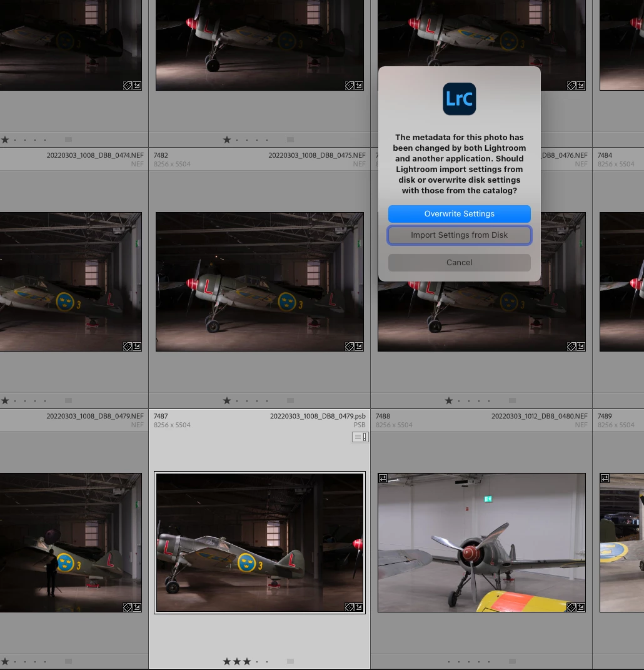Click develop adjustments badge on 0479.NEF thumbnail
The height and width of the screenshot is (670, 644).
137,607
